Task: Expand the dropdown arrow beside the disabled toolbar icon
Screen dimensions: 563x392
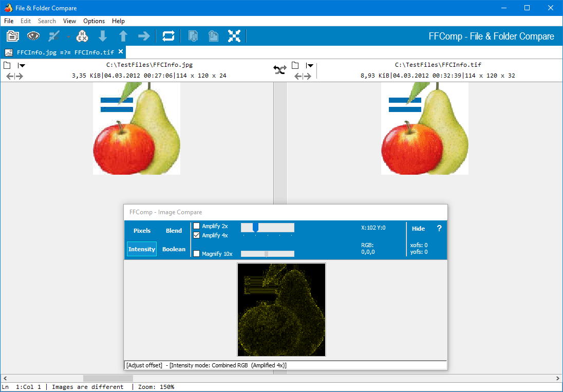Action: 68,36
